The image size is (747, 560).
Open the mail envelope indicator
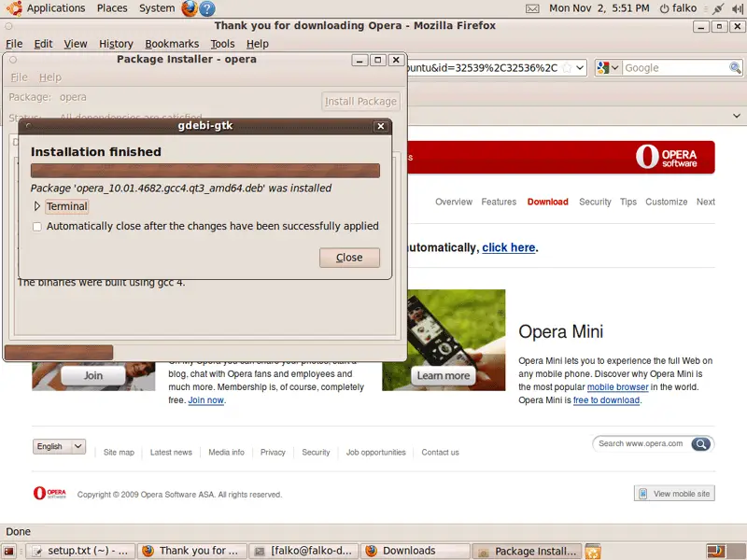[x=532, y=8]
